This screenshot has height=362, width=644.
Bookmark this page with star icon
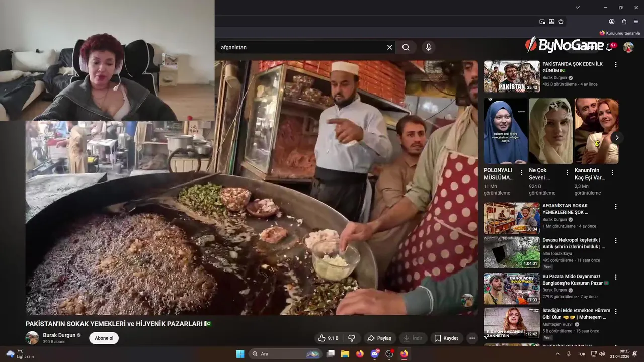click(x=561, y=22)
